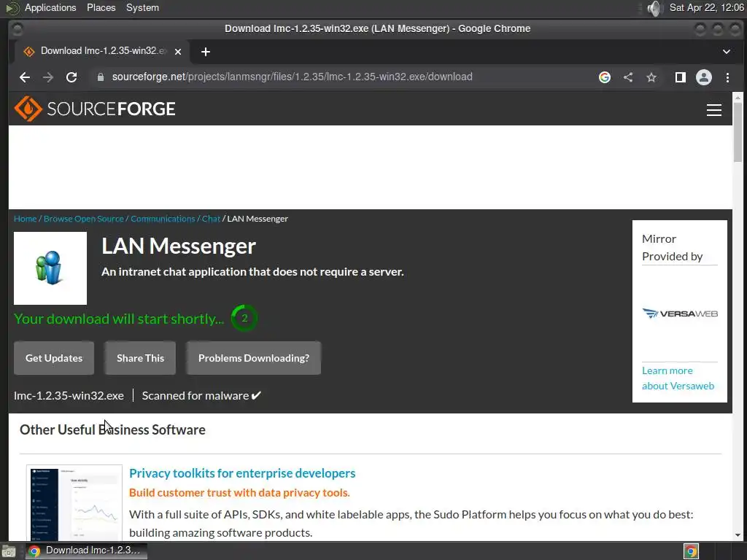Open SourceForge hamburger menu

(713, 110)
